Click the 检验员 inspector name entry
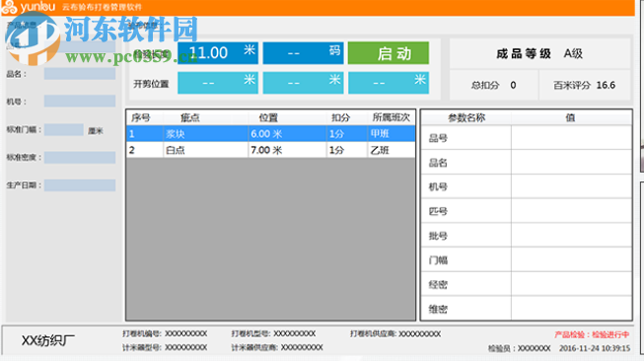644x361 pixels. (x=519, y=348)
